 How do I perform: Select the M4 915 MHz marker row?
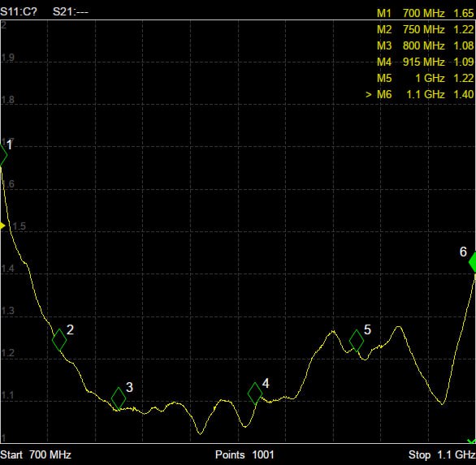tap(425, 62)
